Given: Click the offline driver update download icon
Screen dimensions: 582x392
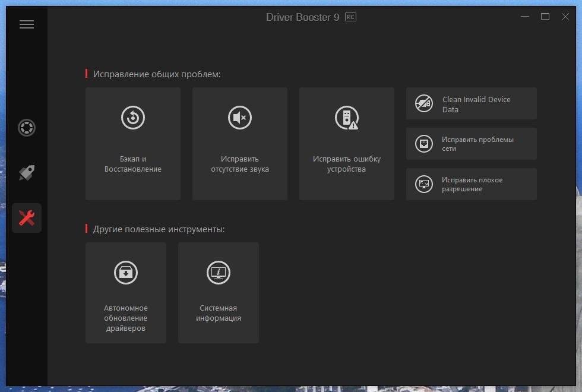Looking at the screenshot, I should [x=126, y=273].
